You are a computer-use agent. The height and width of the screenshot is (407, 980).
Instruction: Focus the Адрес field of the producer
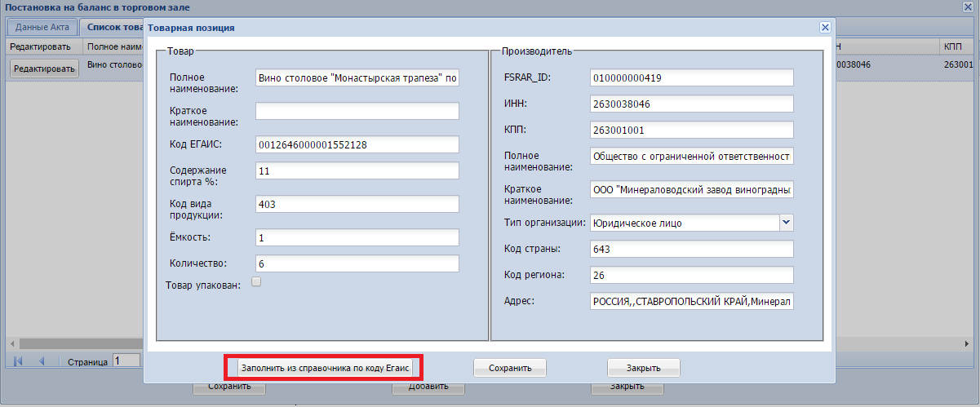click(x=691, y=302)
